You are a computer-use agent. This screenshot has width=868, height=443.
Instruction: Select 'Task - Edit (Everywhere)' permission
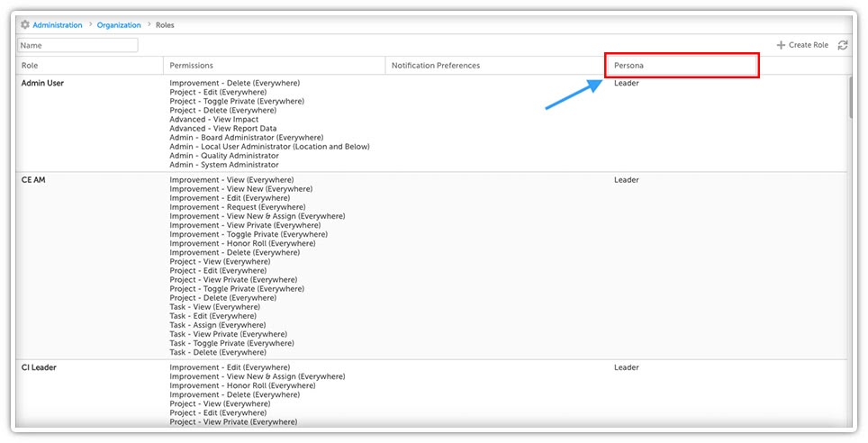point(213,316)
